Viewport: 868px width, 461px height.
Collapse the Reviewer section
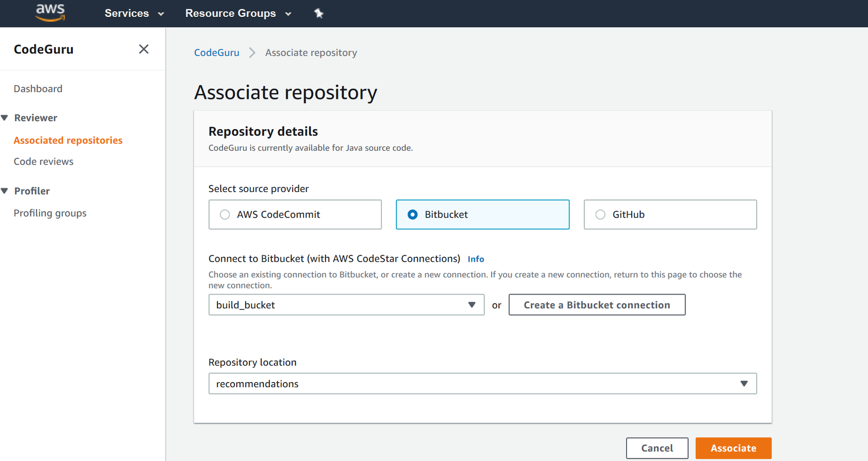click(x=5, y=118)
